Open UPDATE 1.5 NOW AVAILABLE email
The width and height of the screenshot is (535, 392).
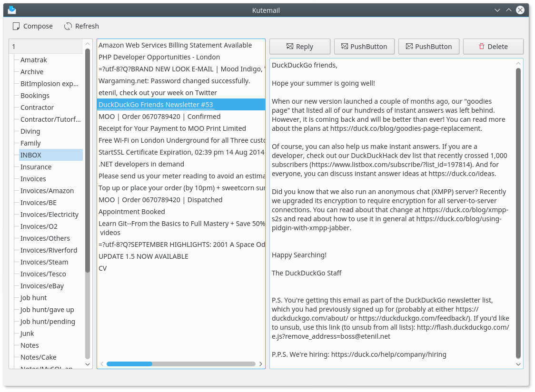click(181, 256)
